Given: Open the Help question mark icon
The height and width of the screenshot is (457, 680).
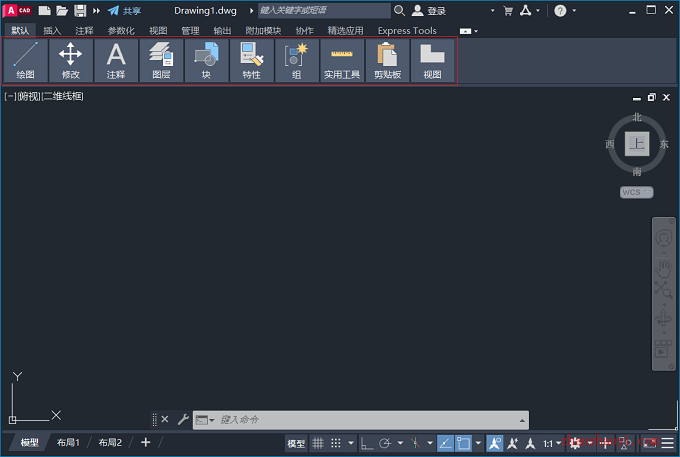Looking at the screenshot, I should point(560,10).
